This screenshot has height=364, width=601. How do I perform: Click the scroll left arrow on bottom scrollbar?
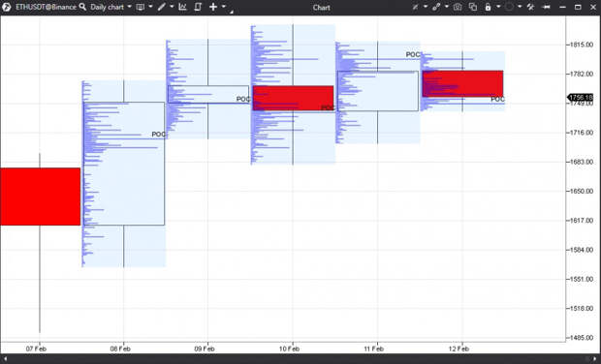pos(5,358)
